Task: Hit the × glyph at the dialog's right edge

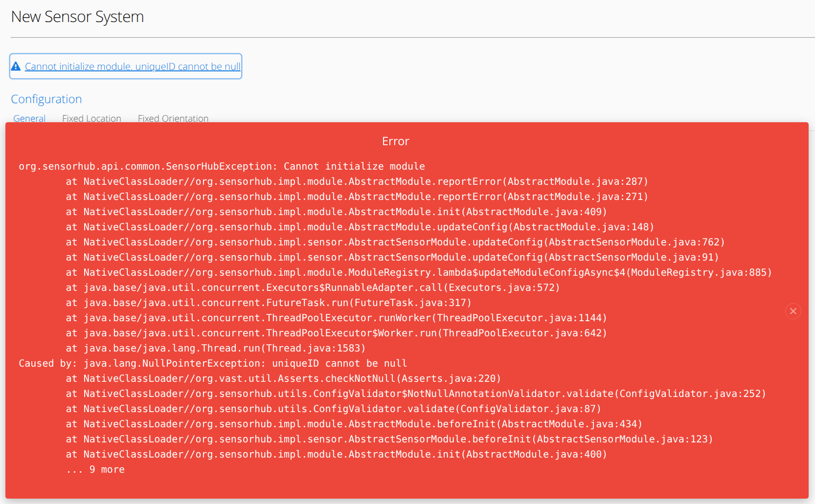Action: [793, 311]
